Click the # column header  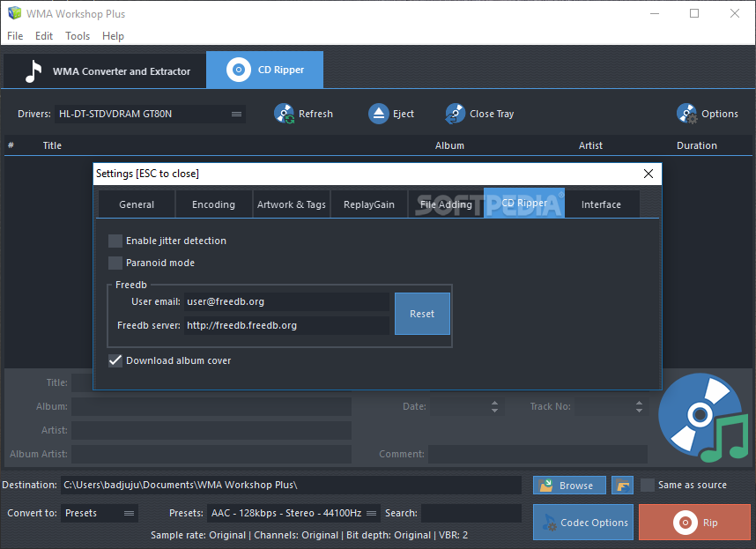point(11,145)
